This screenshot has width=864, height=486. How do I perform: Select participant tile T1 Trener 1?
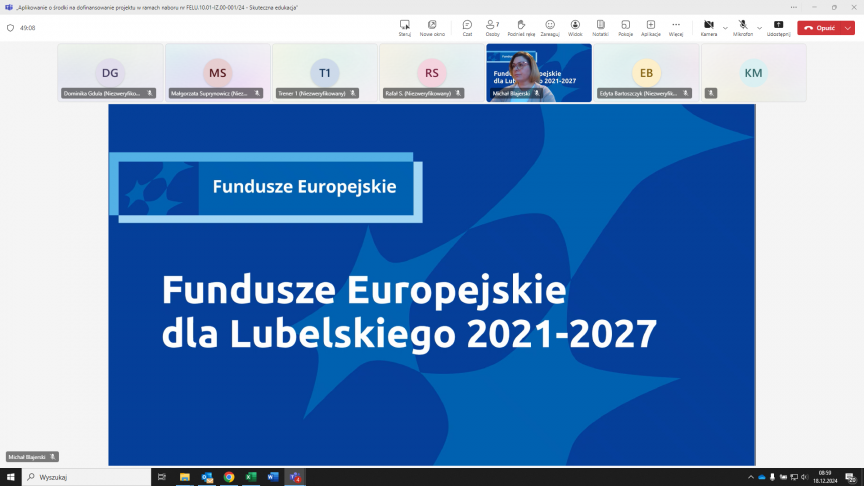click(x=325, y=73)
